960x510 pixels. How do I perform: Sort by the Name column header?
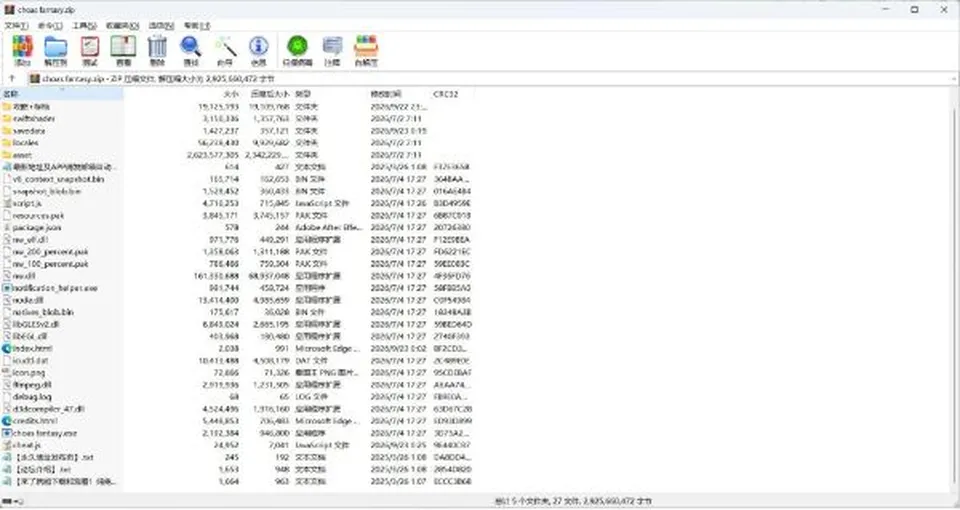point(61,94)
